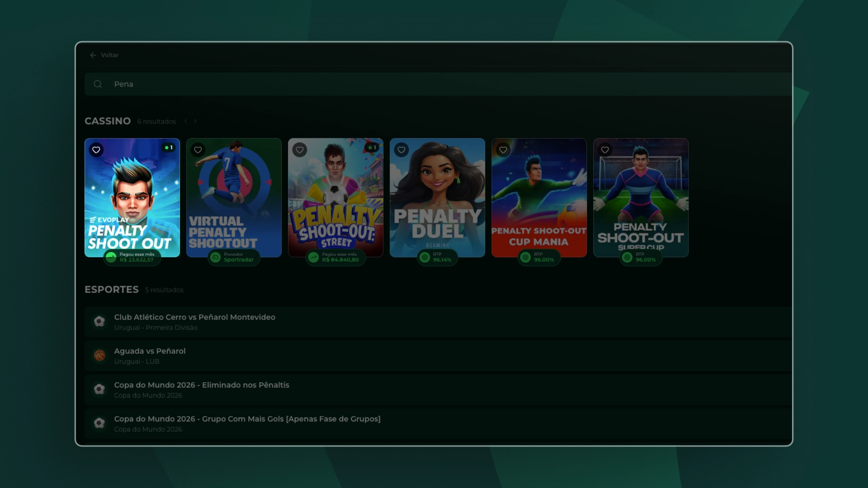Toggle favorite heart on Virtual Penalty Shootout

tap(198, 150)
